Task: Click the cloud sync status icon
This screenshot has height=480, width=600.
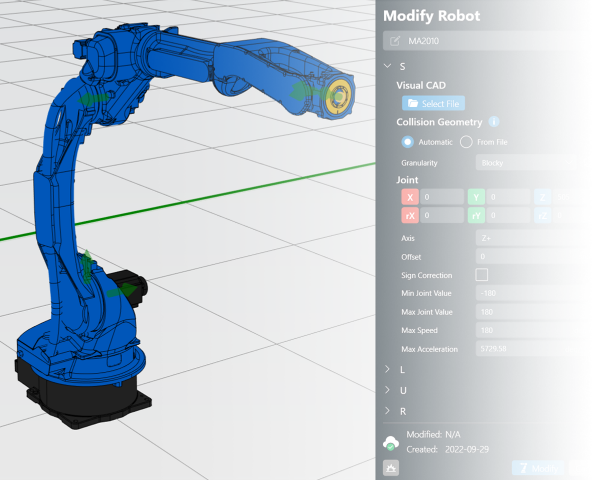Action: point(391,443)
